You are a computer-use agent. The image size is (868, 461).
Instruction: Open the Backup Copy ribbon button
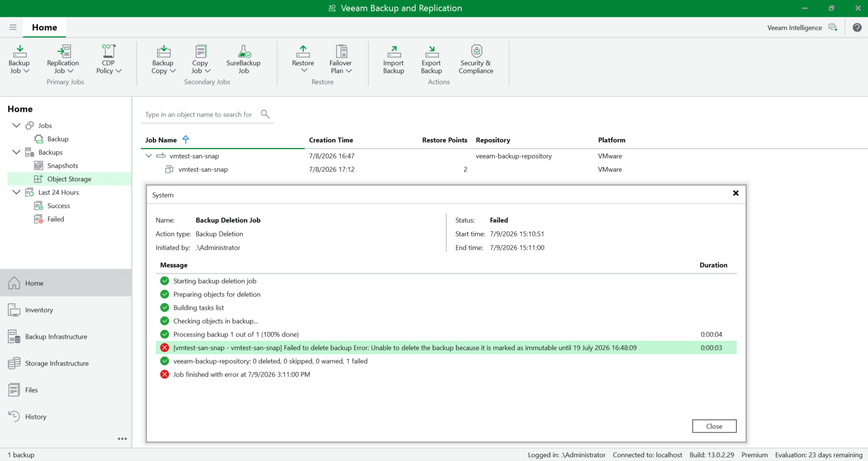[x=163, y=60]
